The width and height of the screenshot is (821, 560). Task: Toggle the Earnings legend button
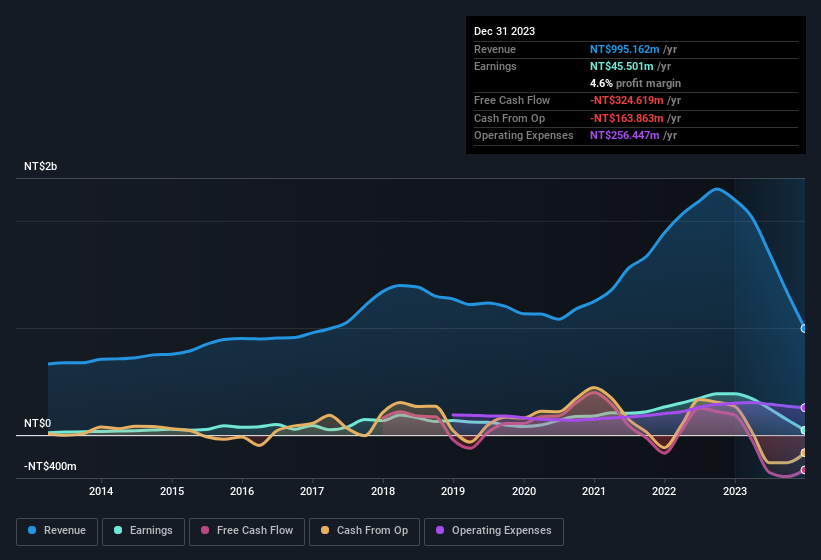[143, 531]
